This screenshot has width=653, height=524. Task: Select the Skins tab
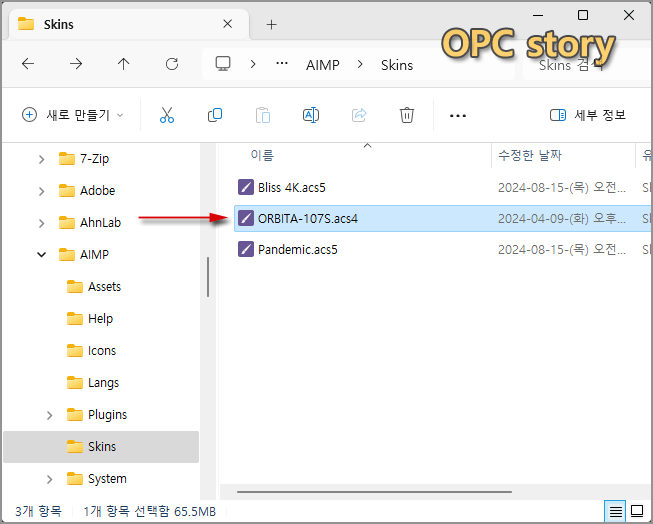click(129, 24)
